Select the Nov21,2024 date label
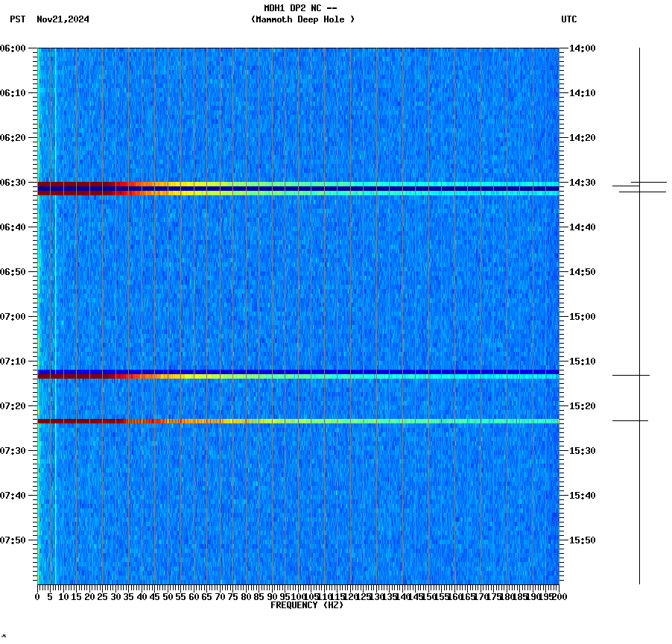 pyautogui.click(x=62, y=20)
